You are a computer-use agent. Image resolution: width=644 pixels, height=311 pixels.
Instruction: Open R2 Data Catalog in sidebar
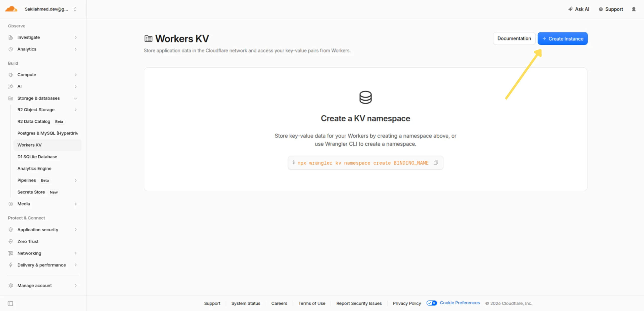pos(47,121)
